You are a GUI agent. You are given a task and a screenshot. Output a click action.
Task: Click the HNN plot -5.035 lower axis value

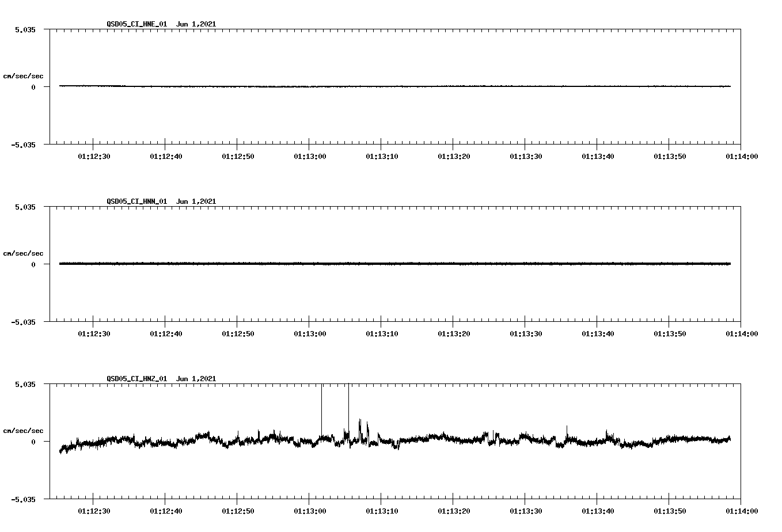pos(24,322)
